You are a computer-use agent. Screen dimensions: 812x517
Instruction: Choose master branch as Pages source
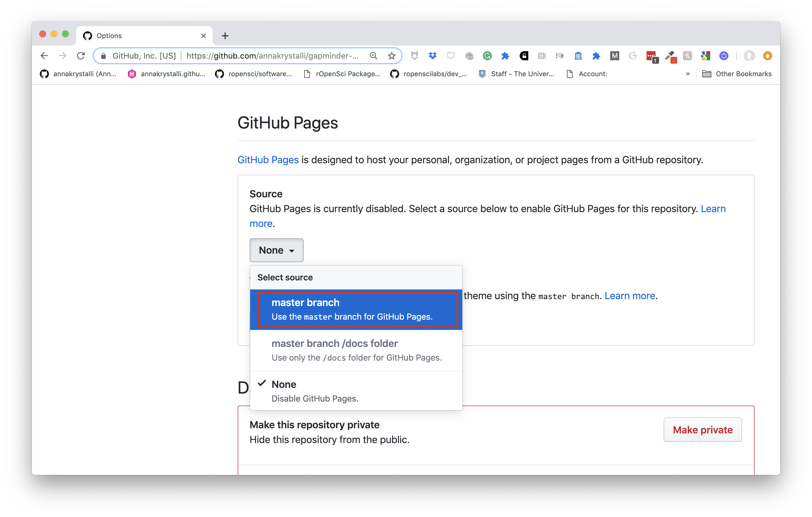356,309
